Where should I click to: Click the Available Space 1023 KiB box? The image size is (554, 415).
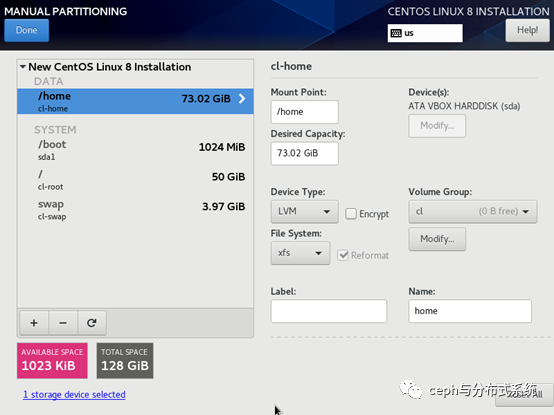[x=52, y=361]
